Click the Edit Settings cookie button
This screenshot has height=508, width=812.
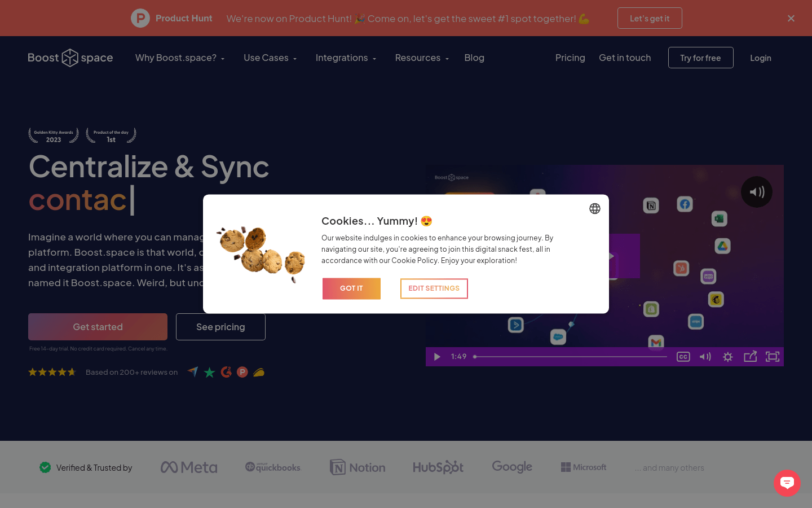coord(434,288)
